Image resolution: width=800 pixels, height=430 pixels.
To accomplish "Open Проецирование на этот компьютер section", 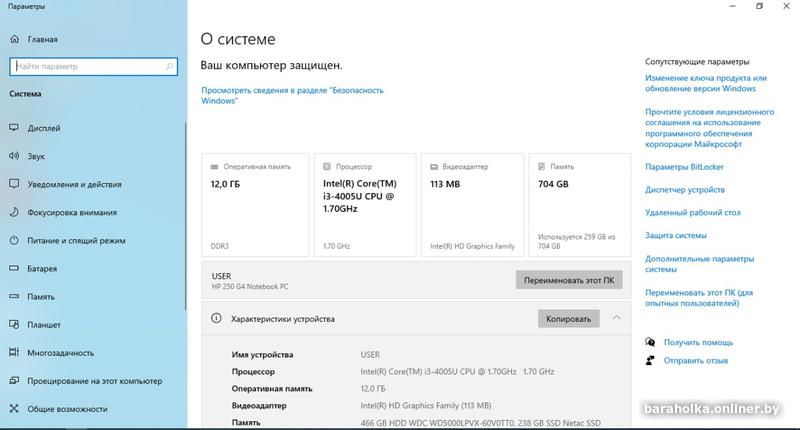I will [x=95, y=381].
